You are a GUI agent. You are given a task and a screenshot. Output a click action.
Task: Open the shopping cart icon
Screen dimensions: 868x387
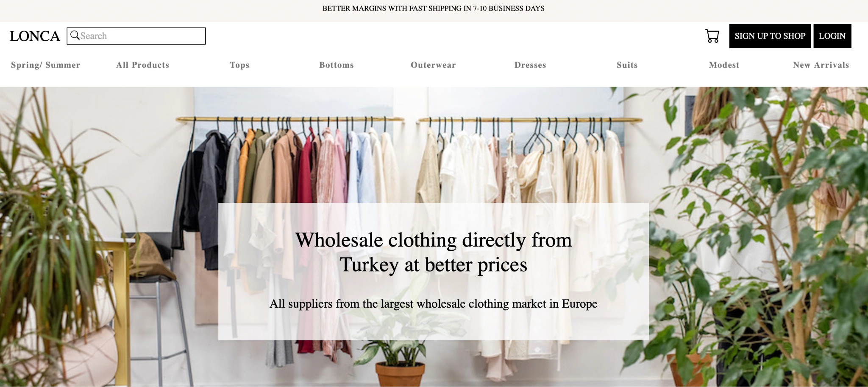pyautogui.click(x=712, y=36)
